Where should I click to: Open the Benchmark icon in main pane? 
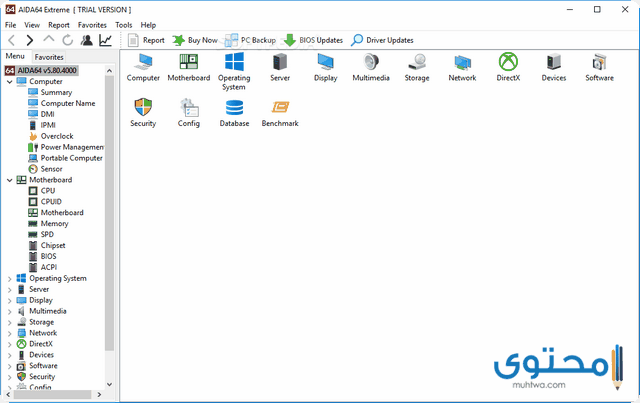click(280, 113)
